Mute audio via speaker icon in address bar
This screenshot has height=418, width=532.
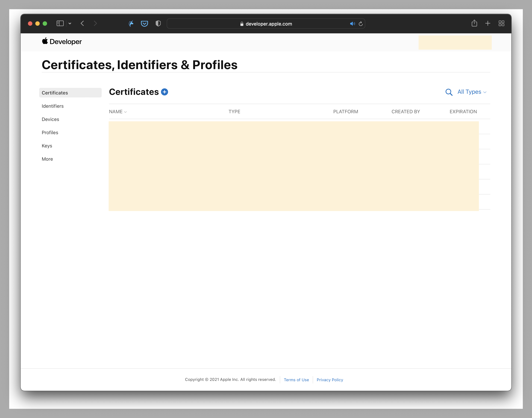click(352, 24)
